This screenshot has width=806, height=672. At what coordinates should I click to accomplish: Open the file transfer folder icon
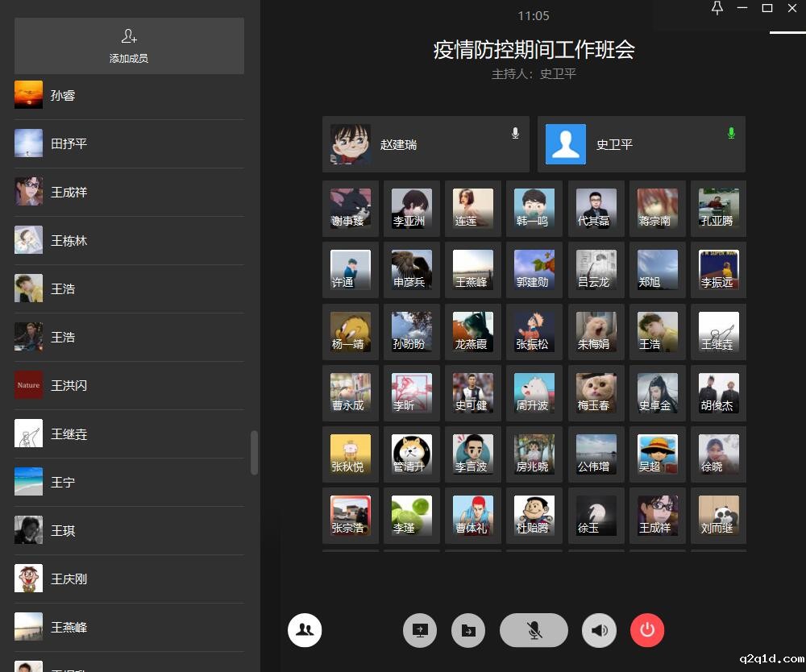[x=468, y=630]
